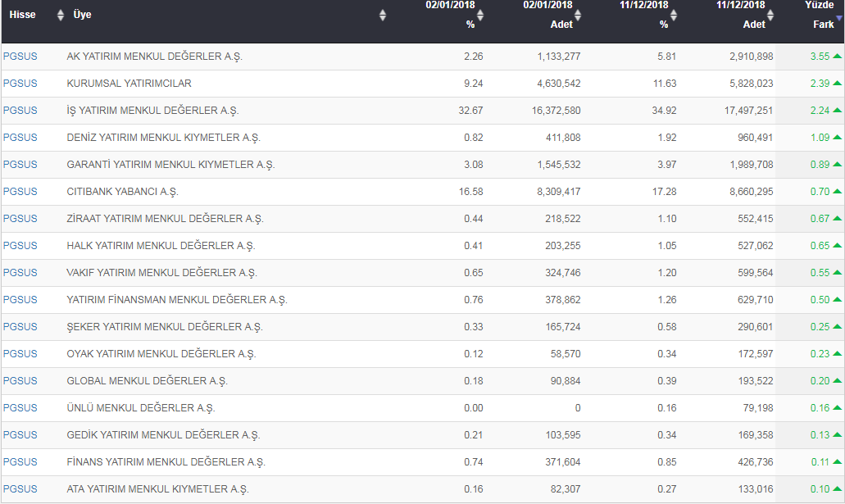Sort by 11/12/2018 % column arrows
845x504 pixels.
click(674, 15)
